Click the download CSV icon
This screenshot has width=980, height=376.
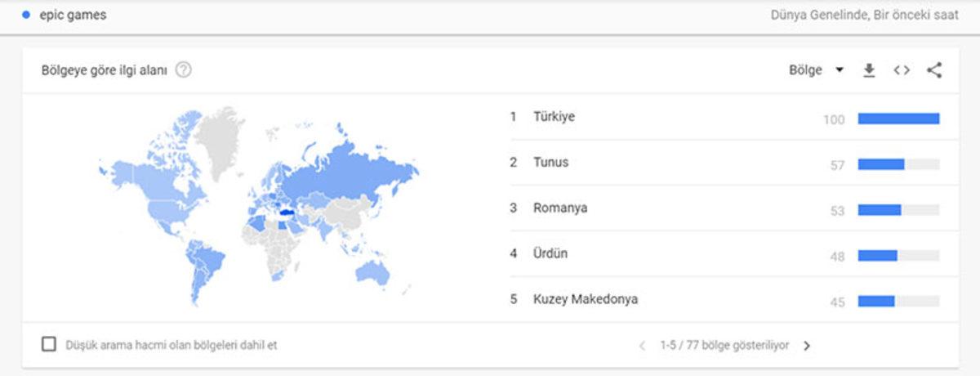869,70
